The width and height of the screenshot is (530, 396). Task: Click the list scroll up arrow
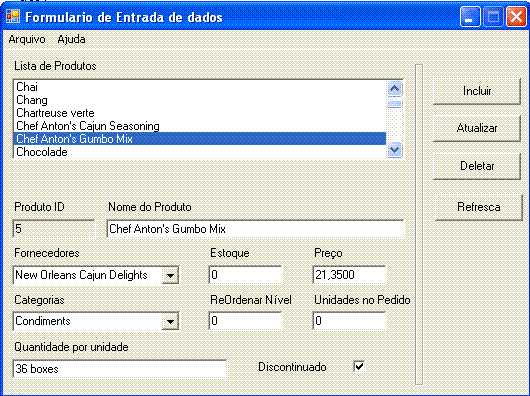pyautogui.click(x=394, y=89)
